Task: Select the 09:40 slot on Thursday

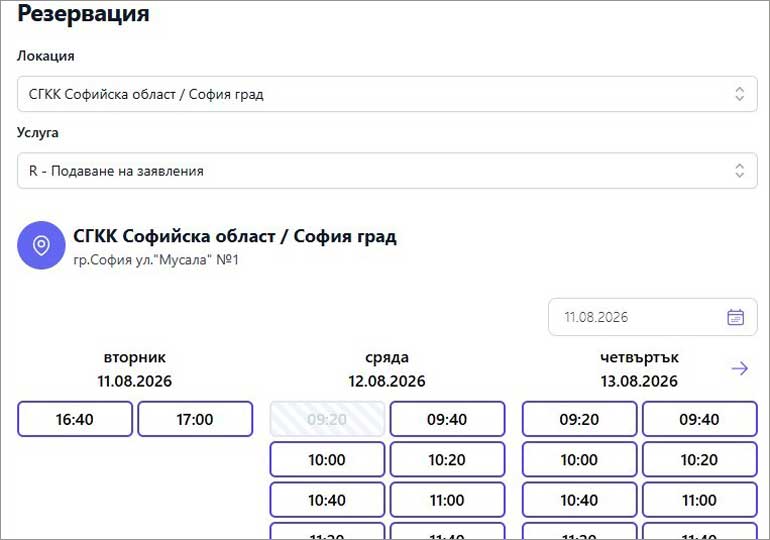Action: click(x=700, y=419)
